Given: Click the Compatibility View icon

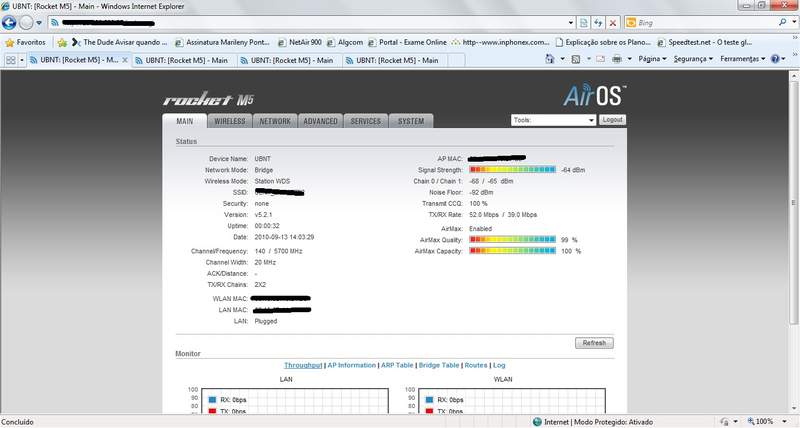Looking at the screenshot, I should pos(584,22).
